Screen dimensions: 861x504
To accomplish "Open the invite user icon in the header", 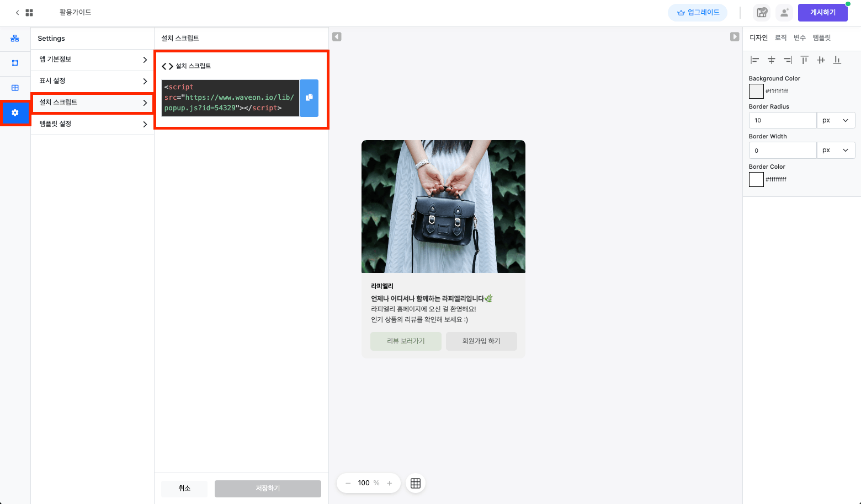I will (x=784, y=12).
